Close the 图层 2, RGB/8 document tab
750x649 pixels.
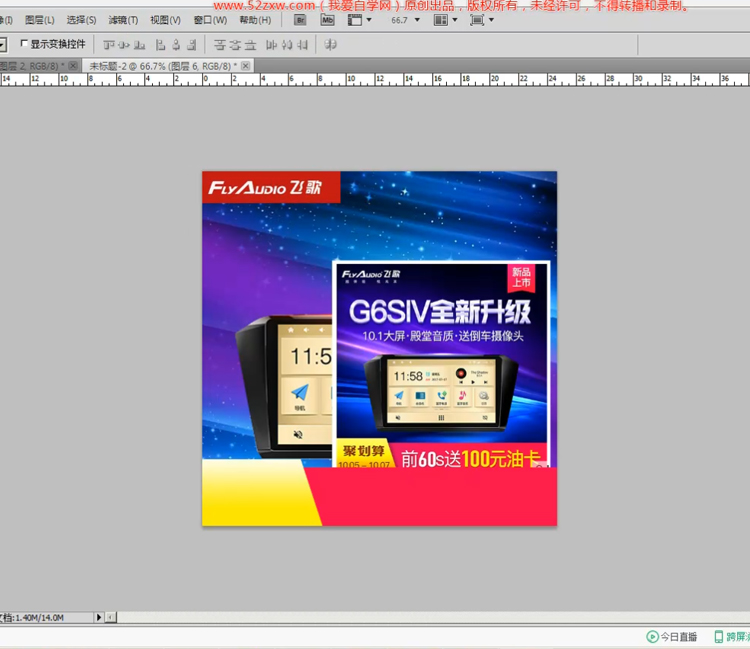click(x=73, y=66)
